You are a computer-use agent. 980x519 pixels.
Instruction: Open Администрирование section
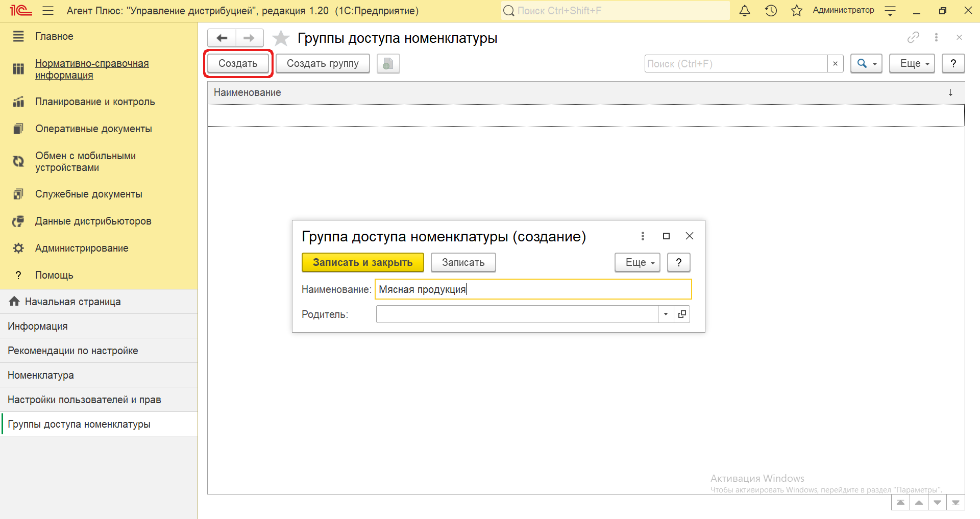pos(82,248)
